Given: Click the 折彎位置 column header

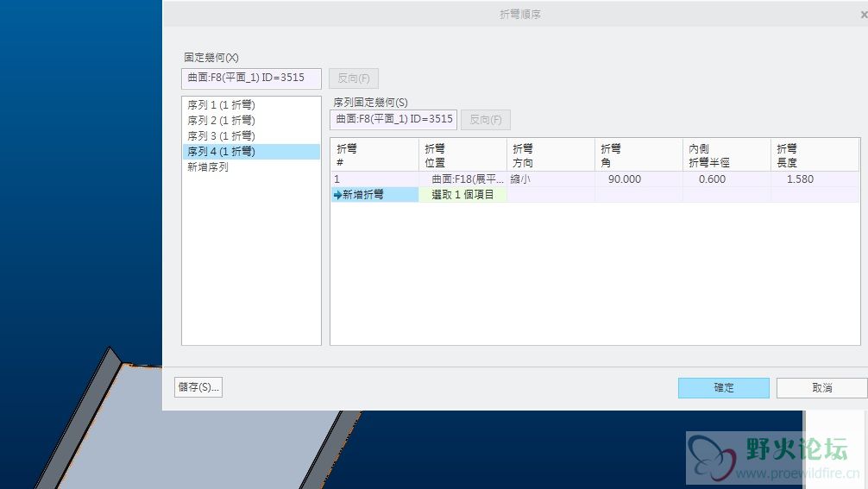Looking at the screenshot, I should 462,155.
